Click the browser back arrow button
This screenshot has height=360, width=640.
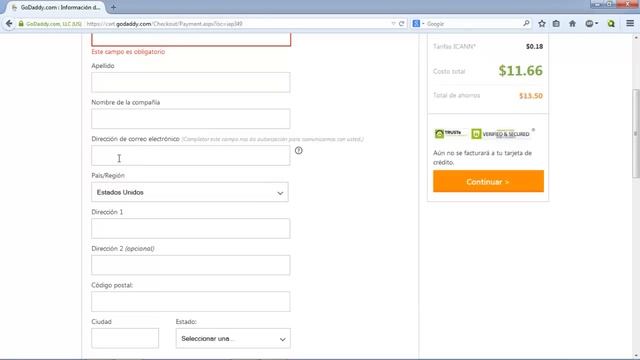tap(9, 24)
